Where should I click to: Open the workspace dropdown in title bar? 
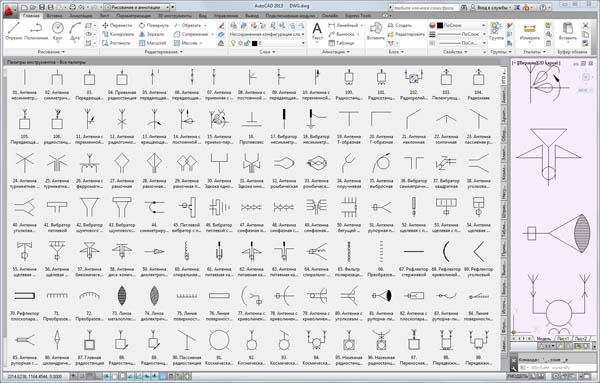[139, 7]
